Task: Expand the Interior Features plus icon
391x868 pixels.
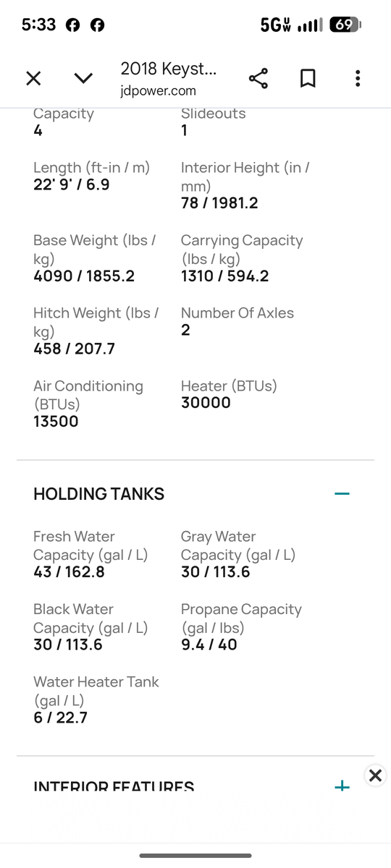Action: tap(342, 786)
